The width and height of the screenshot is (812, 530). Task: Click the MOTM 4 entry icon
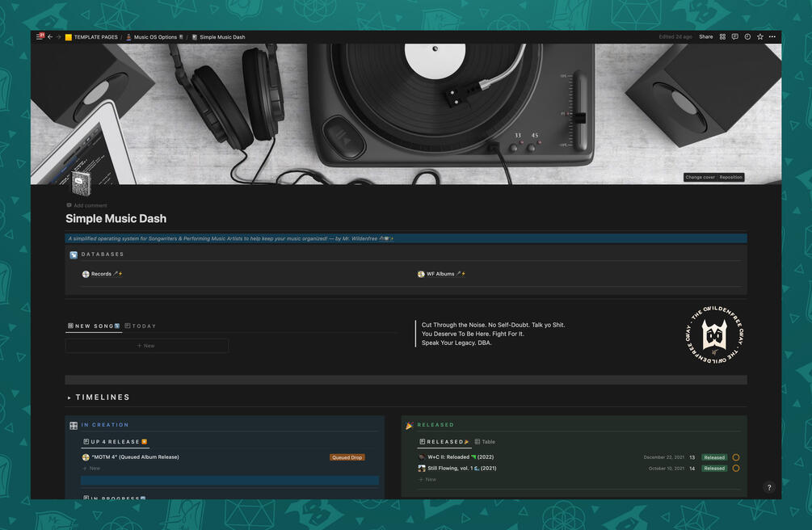point(86,457)
